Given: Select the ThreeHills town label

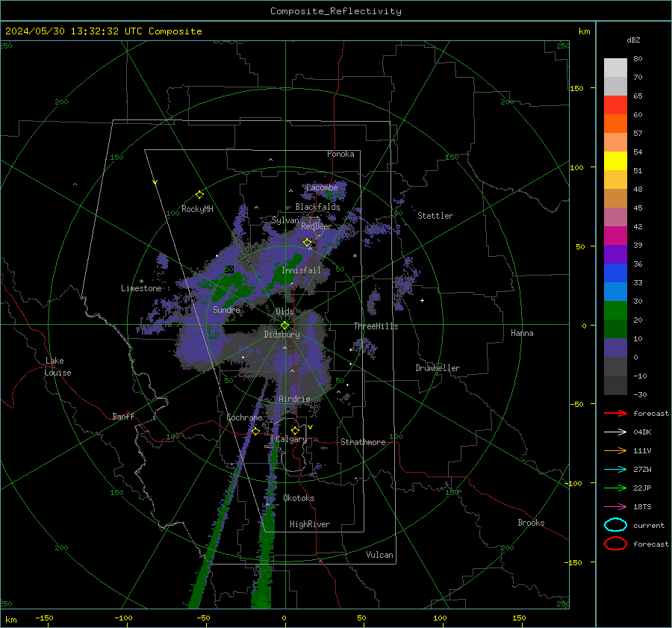Looking at the screenshot, I should (376, 326).
